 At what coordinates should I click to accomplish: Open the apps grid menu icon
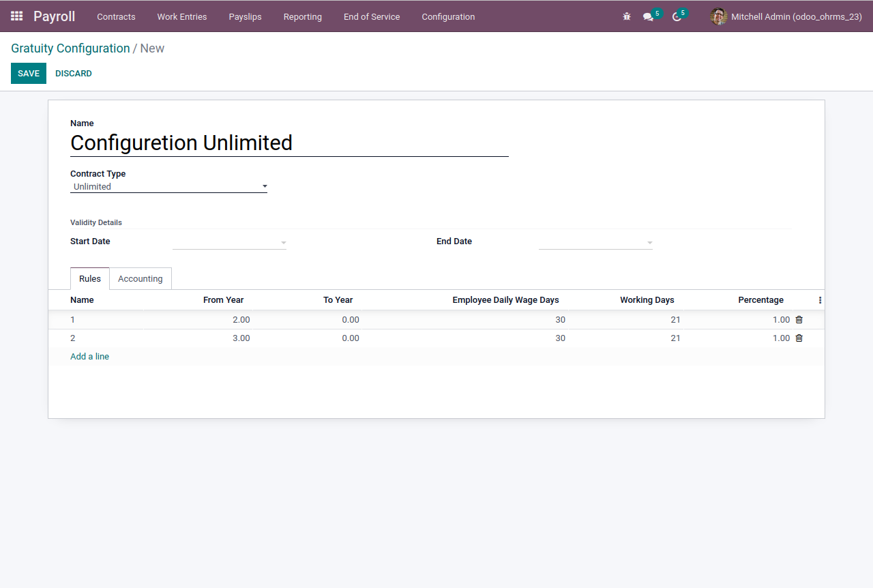click(17, 16)
